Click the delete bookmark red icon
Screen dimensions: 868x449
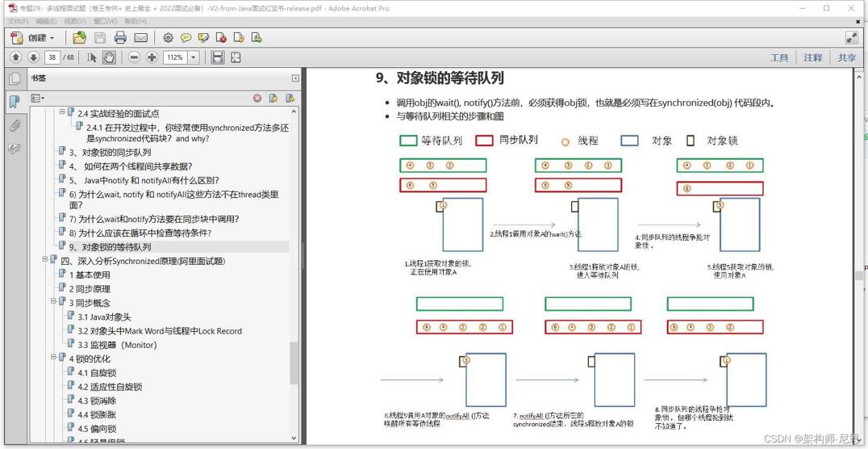257,98
